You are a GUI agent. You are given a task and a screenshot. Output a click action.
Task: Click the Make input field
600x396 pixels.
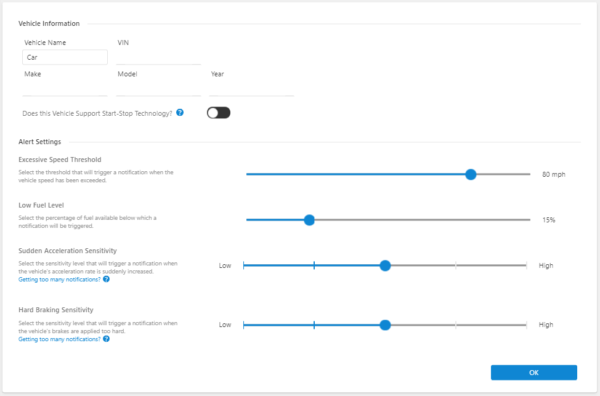click(65, 88)
